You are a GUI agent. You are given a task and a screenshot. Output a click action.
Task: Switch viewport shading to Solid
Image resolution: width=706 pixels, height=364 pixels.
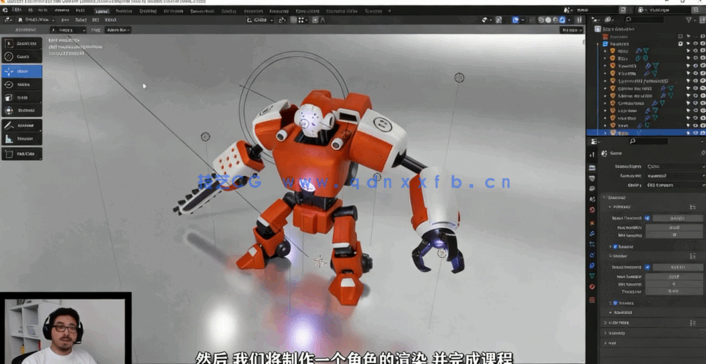pyautogui.click(x=548, y=20)
